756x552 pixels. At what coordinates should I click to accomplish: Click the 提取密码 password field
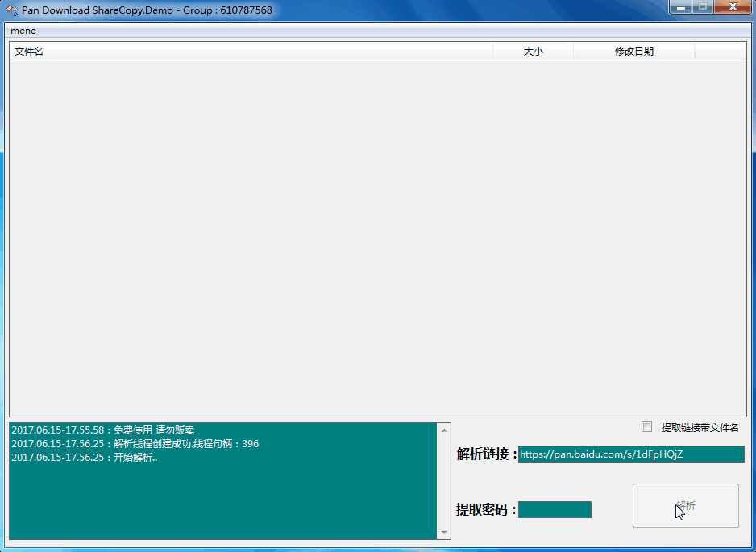click(555, 509)
